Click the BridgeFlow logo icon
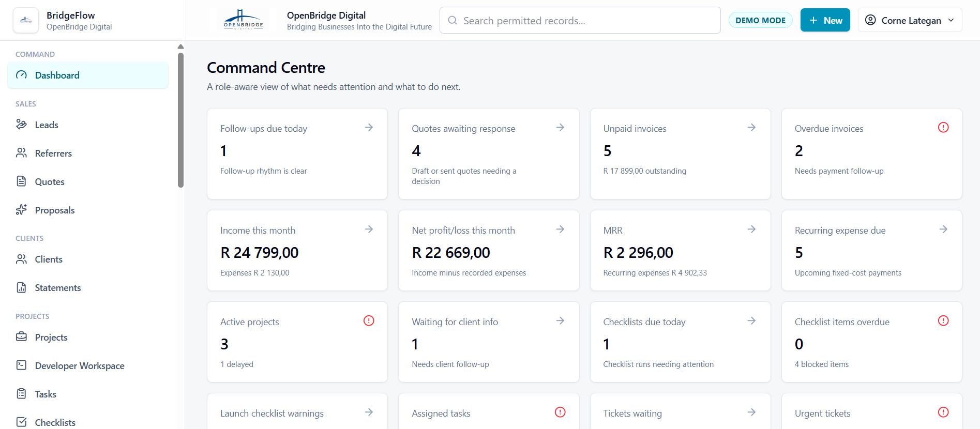The width and height of the screenshot is (980, 429). pos(26,20)
